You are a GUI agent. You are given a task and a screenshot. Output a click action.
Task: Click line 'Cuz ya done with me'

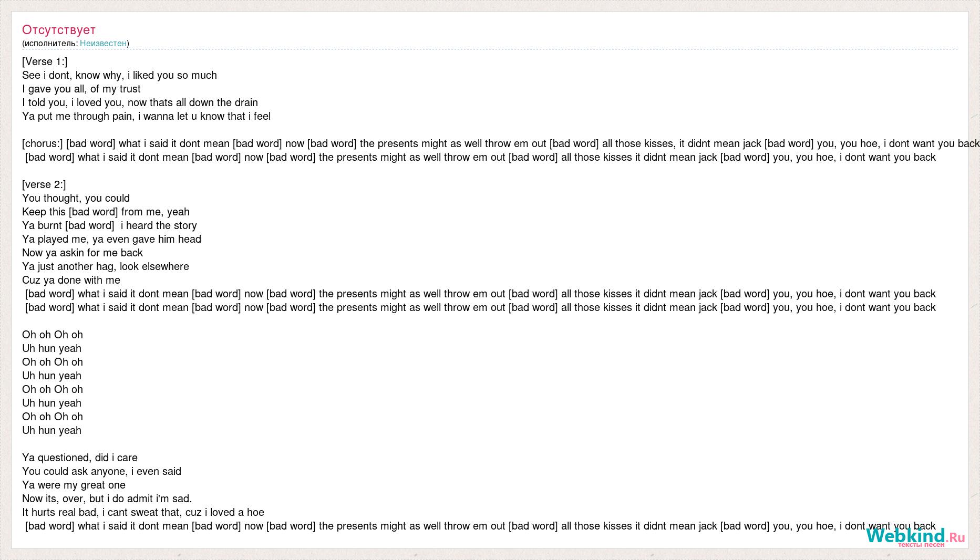[x=71, y=280]
